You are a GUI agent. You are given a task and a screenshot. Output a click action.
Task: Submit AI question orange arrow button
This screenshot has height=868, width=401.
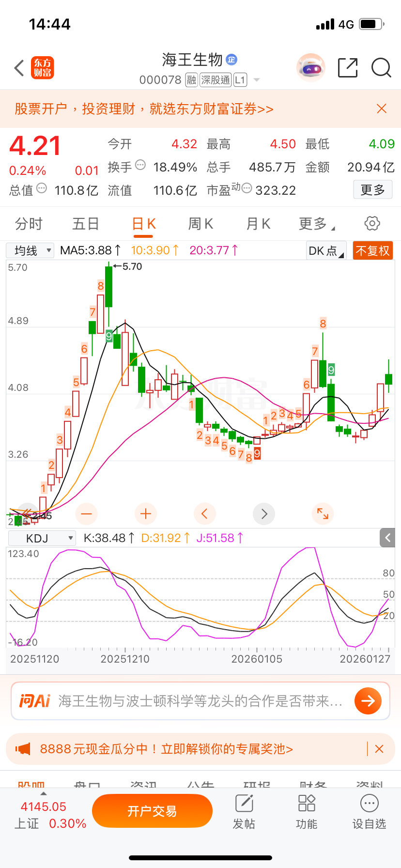pyautogui.click(x=368, y=700)
